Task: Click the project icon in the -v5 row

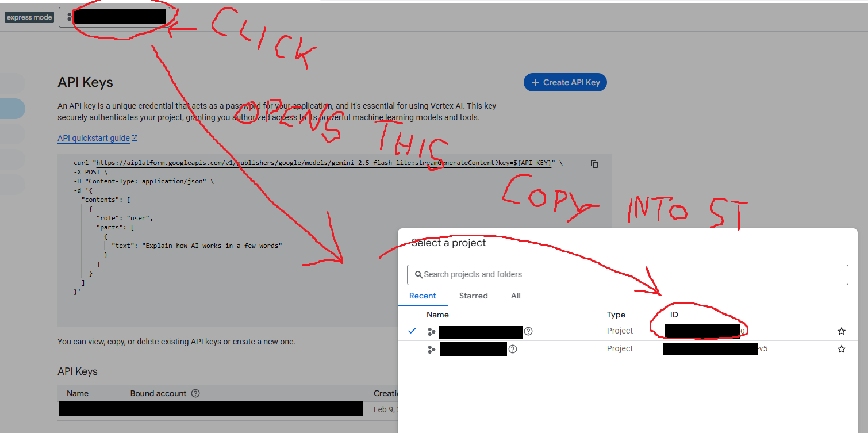Action: pyautogui.click(x=432, y=350)
